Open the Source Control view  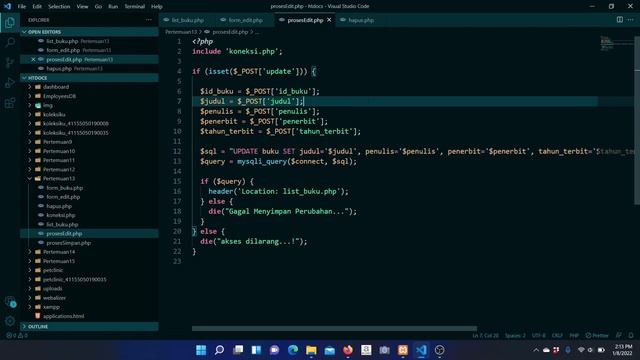click(x=10, y=62)
